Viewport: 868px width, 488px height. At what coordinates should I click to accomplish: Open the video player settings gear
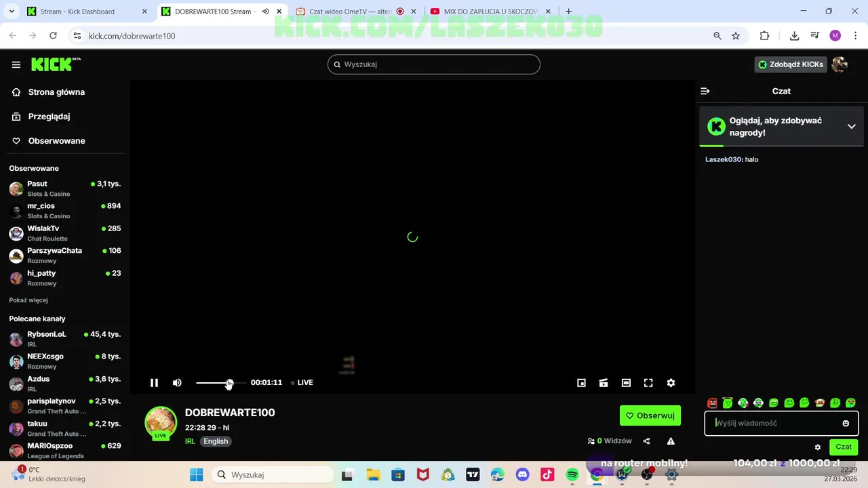point(671,383)
